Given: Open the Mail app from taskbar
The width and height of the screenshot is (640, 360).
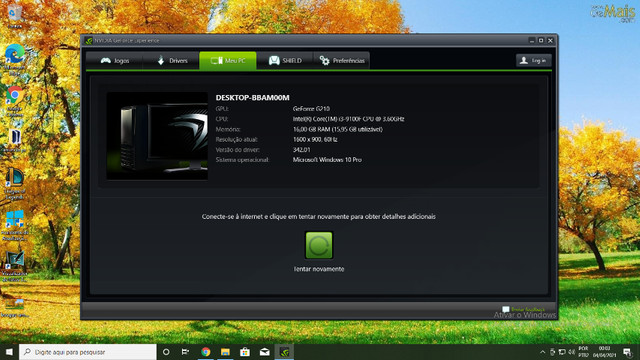Looking at the screenshot, I should tap(264, 352).
